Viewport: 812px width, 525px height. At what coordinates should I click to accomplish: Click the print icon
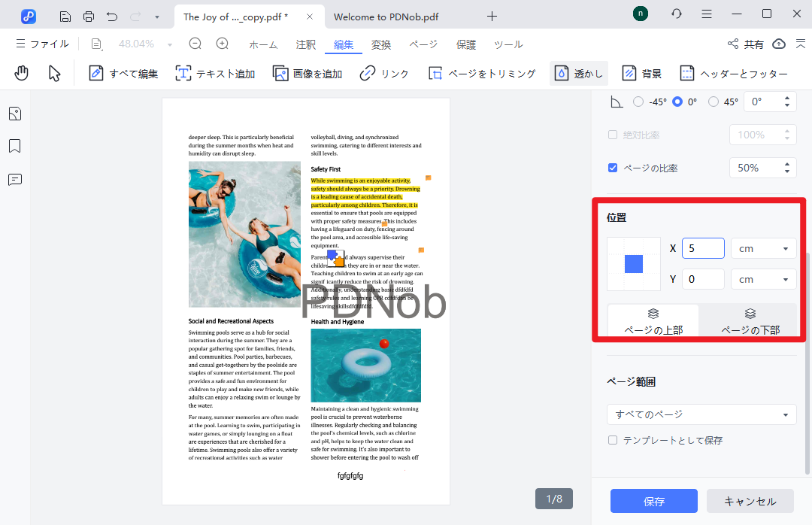[89, 16]
